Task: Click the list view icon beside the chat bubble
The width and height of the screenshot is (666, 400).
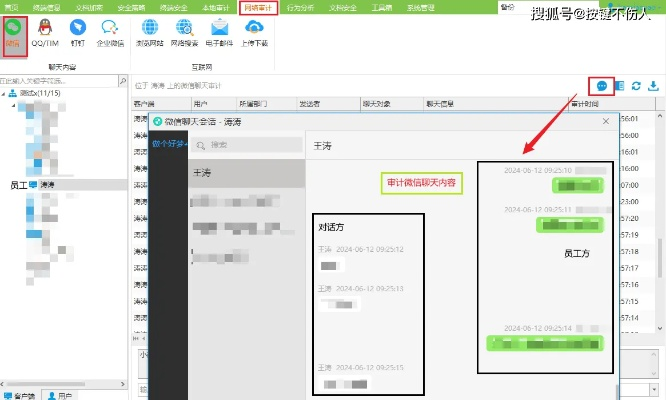Action: pyautogui.click(x=620, y=86)
